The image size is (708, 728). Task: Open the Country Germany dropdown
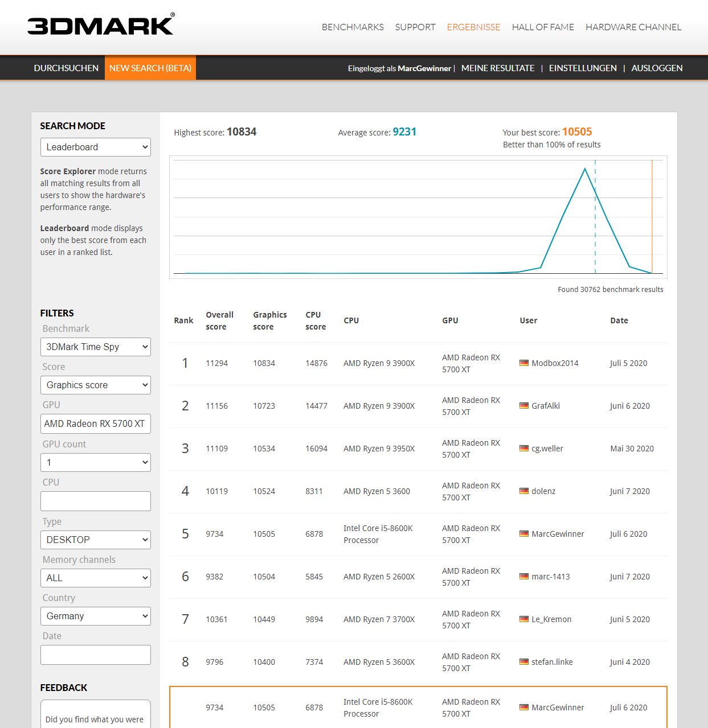pos(96,616)
